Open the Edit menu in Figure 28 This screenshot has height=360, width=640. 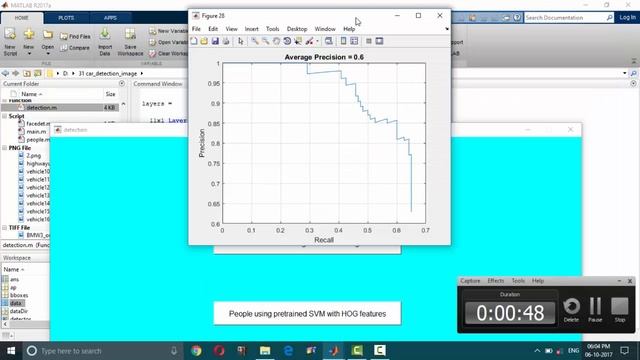(213, 29)
